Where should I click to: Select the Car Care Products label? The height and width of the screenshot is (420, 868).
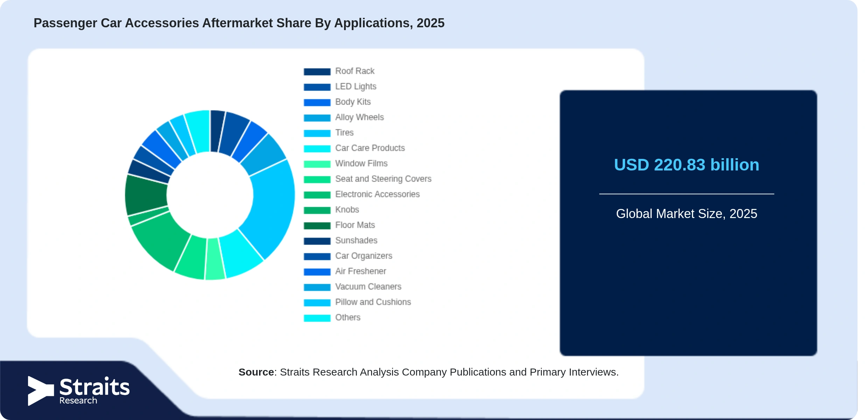370,148
